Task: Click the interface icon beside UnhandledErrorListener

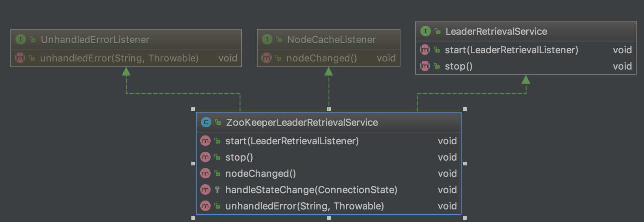Action: point(21,39)
